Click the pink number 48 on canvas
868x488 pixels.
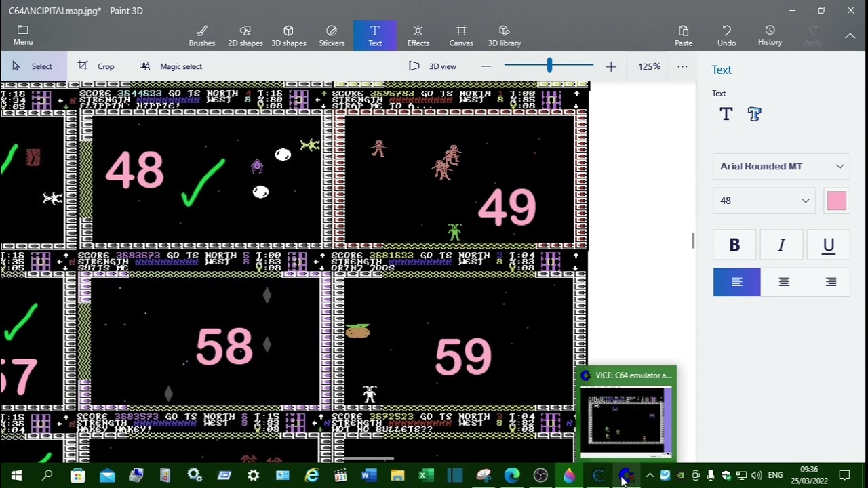point(134,169)
